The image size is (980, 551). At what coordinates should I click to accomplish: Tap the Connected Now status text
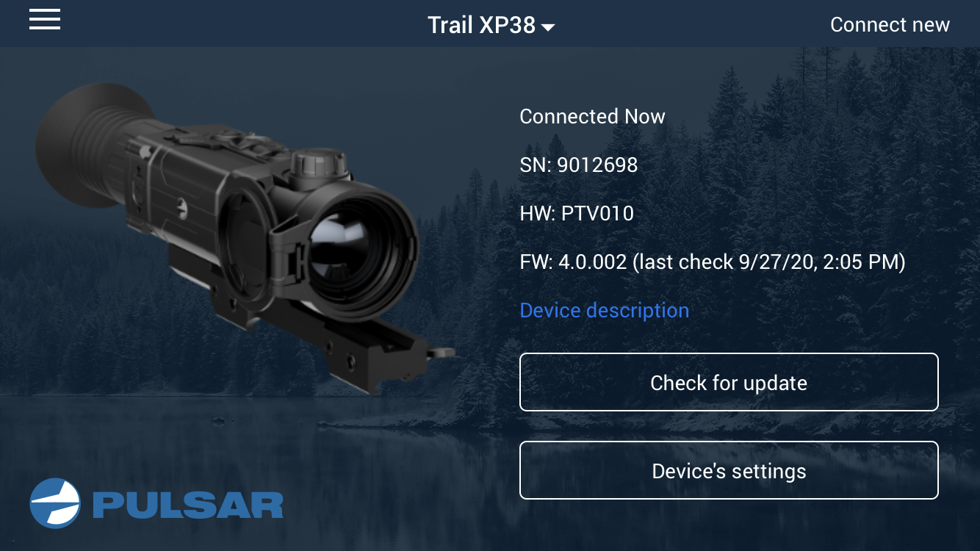point(592,116)
